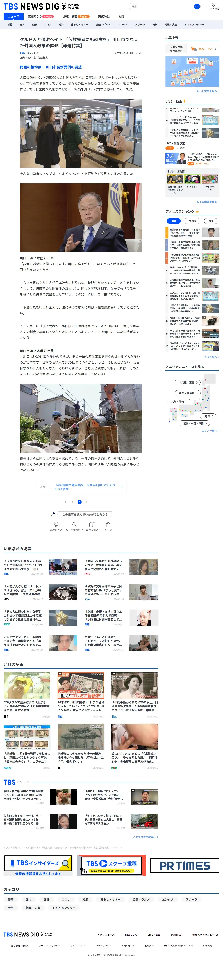Click エリア一覧へ link
The height and width of the screenshot is (980, 223).
[x=210, y=431]
